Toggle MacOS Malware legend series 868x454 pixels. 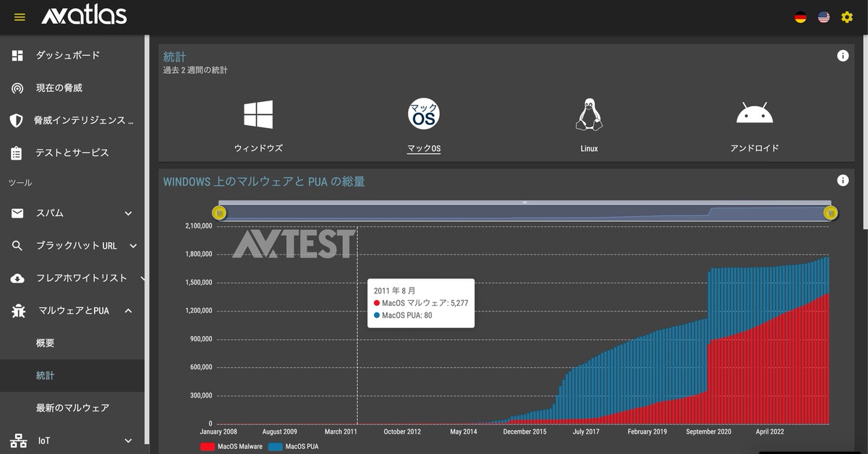click(x=231, y=447)
